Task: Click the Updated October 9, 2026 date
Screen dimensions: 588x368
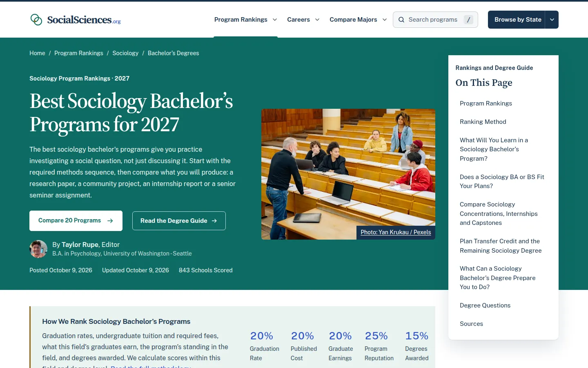Action: tap(136, 270)
